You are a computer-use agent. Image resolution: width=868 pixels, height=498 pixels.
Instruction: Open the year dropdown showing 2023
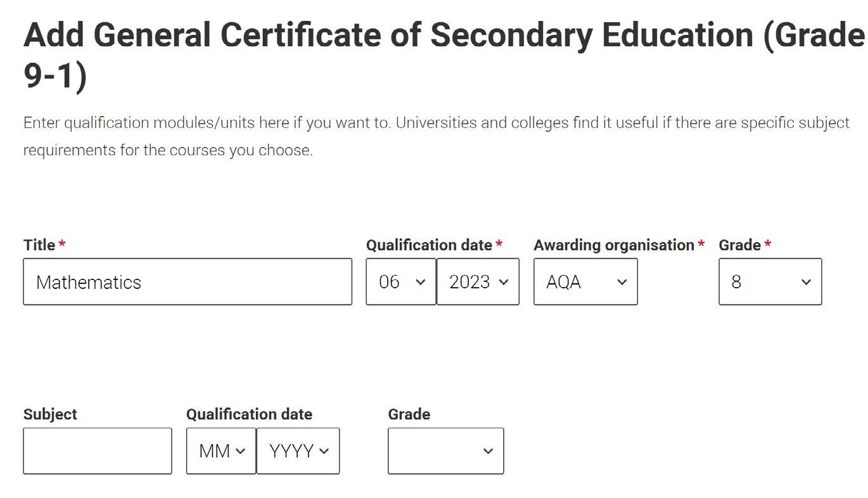tap(478, 282)
